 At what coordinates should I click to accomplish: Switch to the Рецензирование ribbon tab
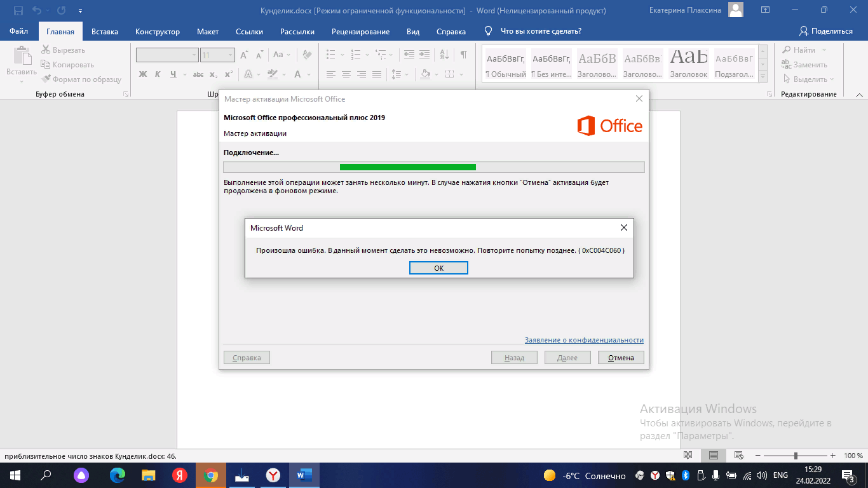(360, 32)
